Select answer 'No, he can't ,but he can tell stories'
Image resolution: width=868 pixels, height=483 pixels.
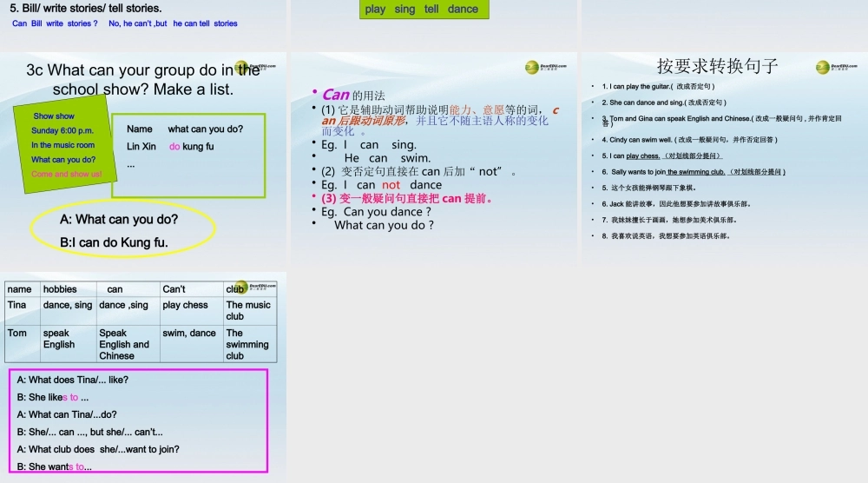coord(173,23)
